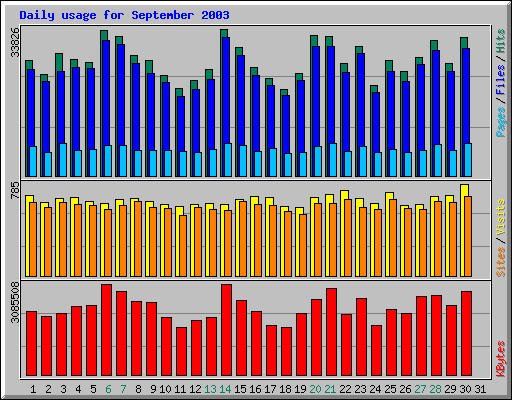Viewport: 512px width, 400px height.
Task: Click day label 16 on the axis
Action: pyautogui.click(x=255, y=389)
